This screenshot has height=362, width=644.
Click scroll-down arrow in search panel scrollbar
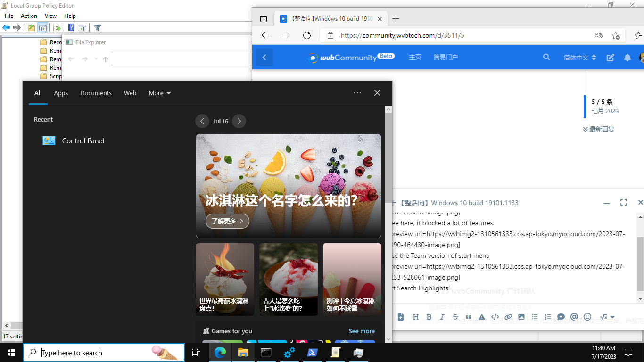388,339
